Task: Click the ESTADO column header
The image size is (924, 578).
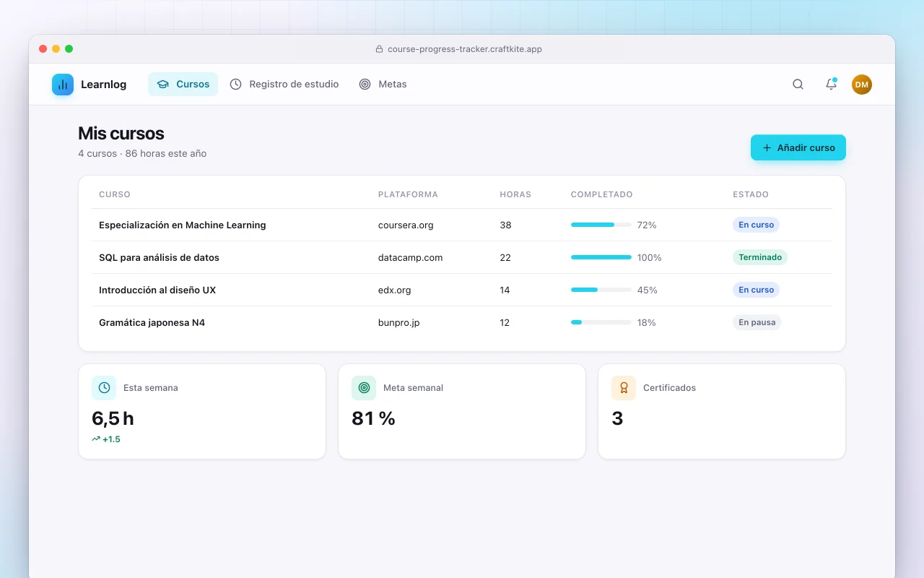Action: click(x=751, y=194)
